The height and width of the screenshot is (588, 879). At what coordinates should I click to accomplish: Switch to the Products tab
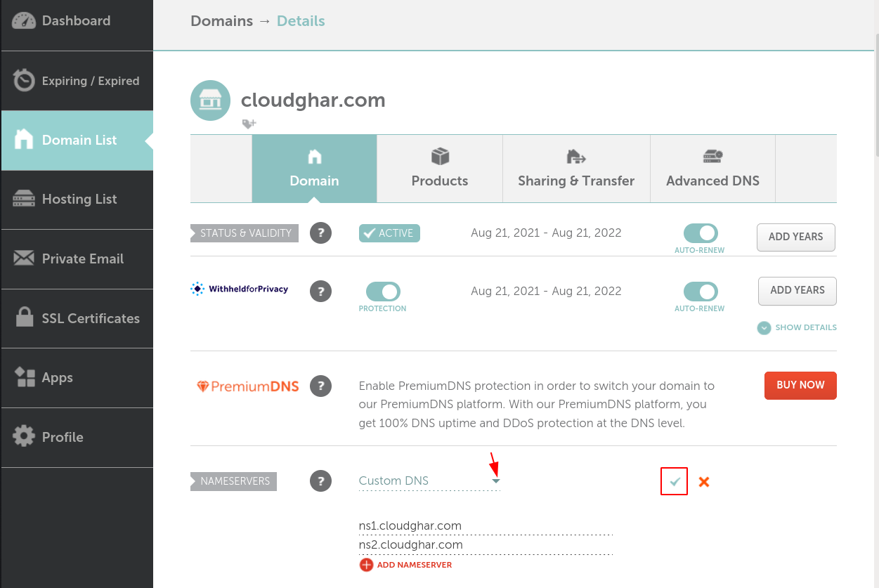(x=440, y=169)
